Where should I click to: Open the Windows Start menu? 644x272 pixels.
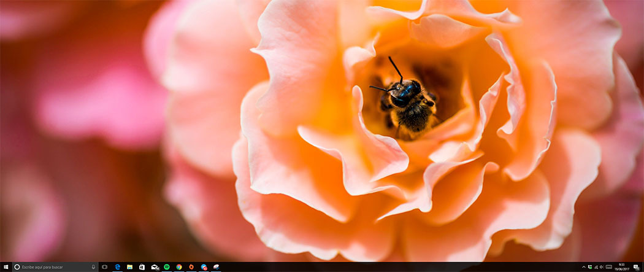click(4, 267)
